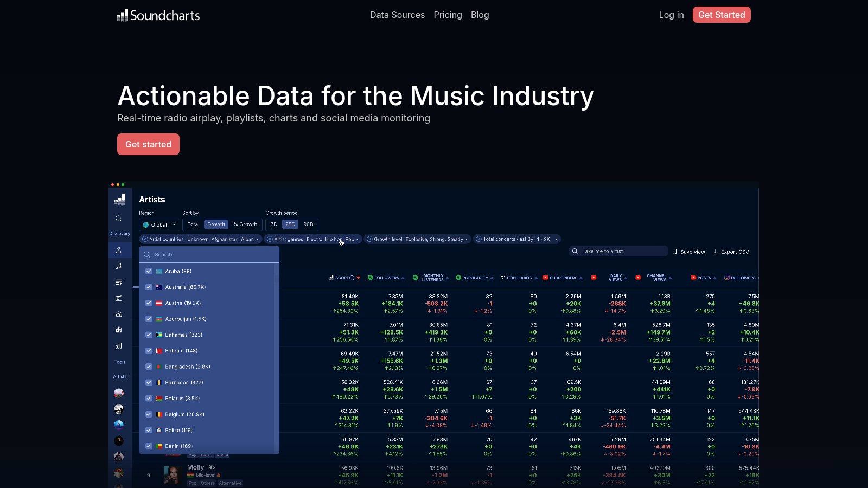Open the Discovery search icon in sidebar

click(x=119, y=219)
